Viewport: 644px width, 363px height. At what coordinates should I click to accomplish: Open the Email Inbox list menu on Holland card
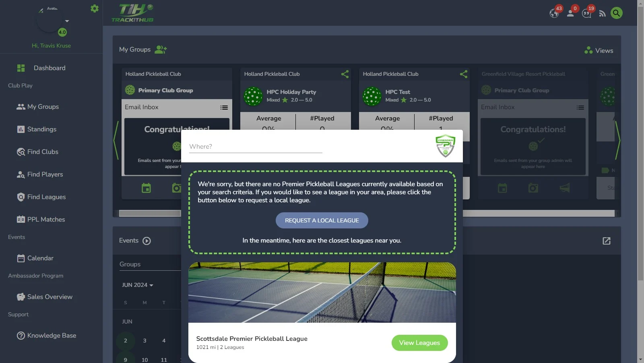tap(224, 108)
